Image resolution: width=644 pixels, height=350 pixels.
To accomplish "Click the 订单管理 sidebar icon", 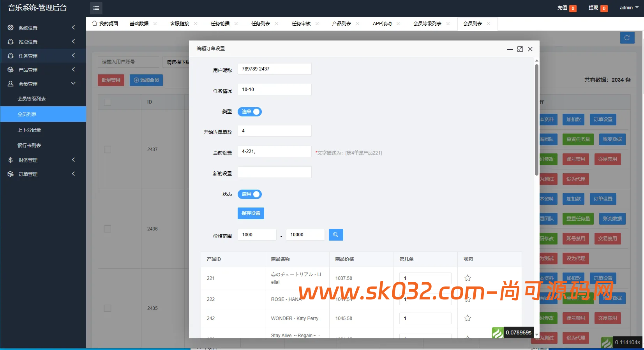I will coord(11,174).
